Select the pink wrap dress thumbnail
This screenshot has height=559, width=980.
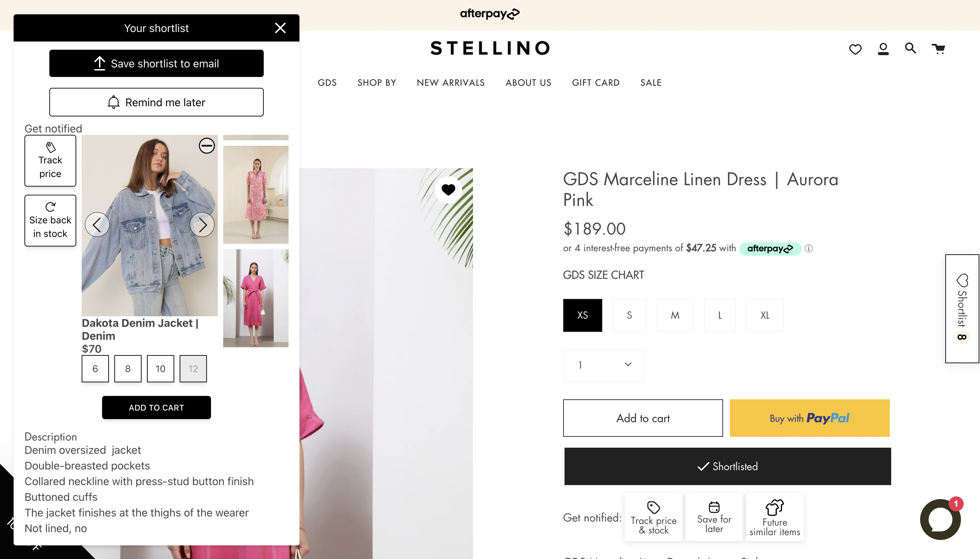(x=256, y=298)
